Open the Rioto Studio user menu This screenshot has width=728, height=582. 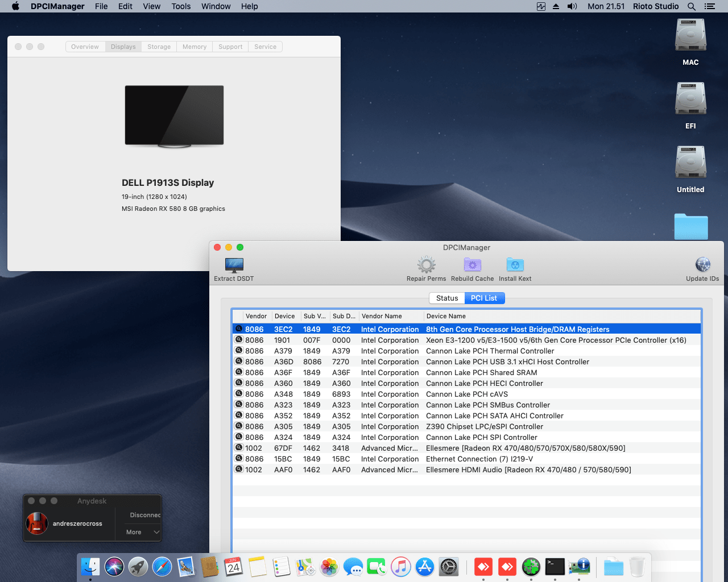tap(655, 6)
